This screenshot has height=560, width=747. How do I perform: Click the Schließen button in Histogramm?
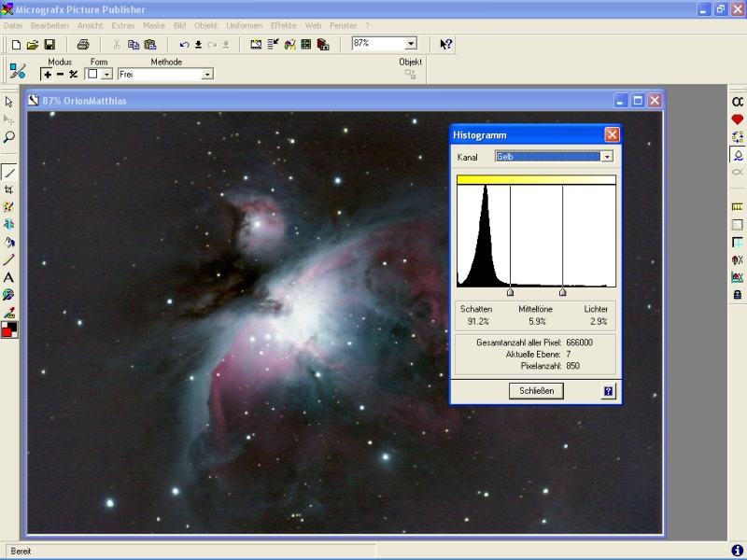(x=536, y=391)
